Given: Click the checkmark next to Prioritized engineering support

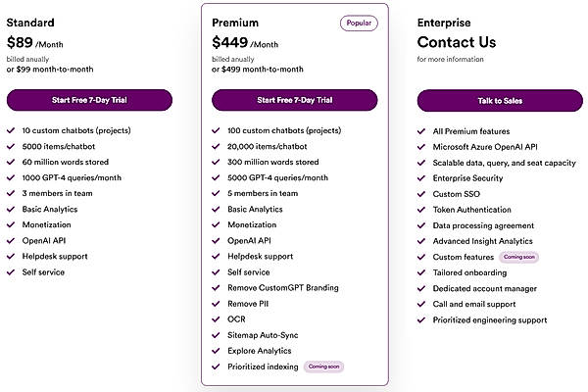Looking at the screenshot, I should click(x=421, y=319).
